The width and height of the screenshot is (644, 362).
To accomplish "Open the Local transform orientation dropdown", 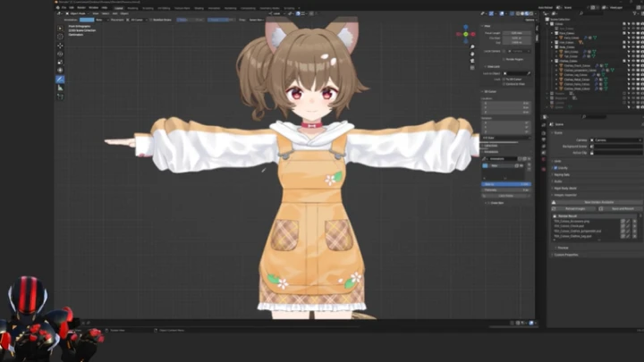I will (277, 13).
